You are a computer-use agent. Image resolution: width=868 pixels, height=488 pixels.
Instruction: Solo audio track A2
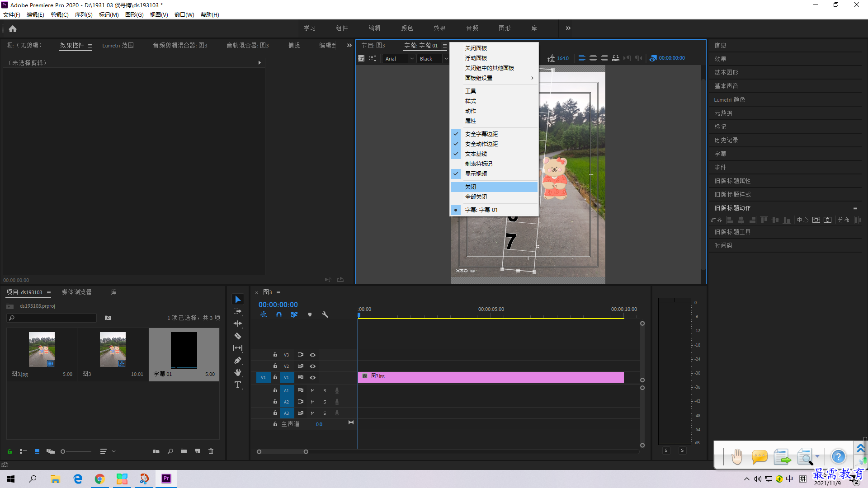(325, 402)
